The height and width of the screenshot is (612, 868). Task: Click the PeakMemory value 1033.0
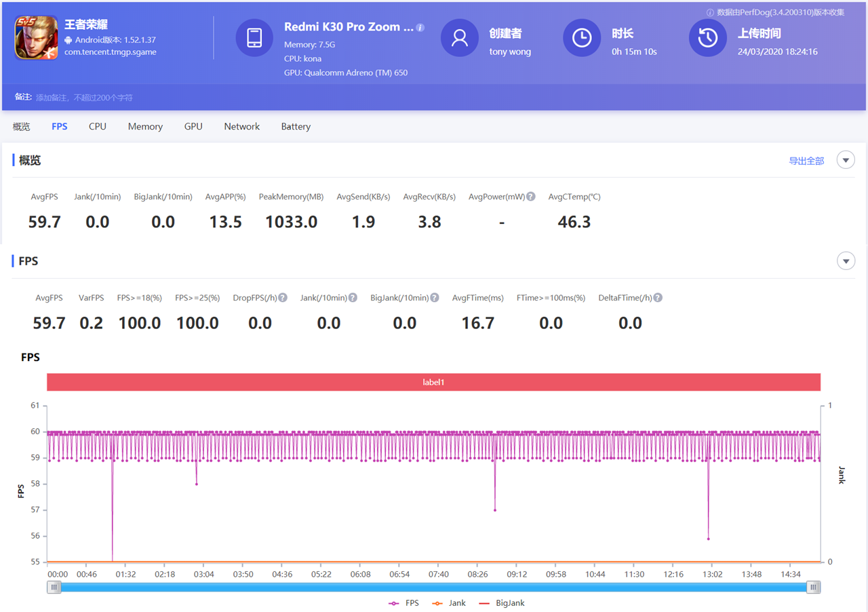[291, 222]
